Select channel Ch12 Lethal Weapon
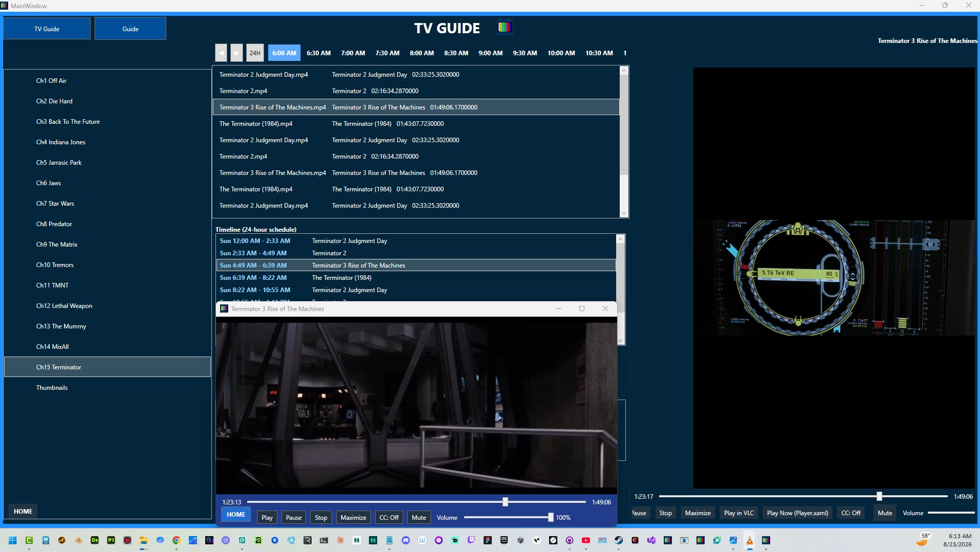The width and height of the screenshot is (980, 552). [x=107, y=306]
